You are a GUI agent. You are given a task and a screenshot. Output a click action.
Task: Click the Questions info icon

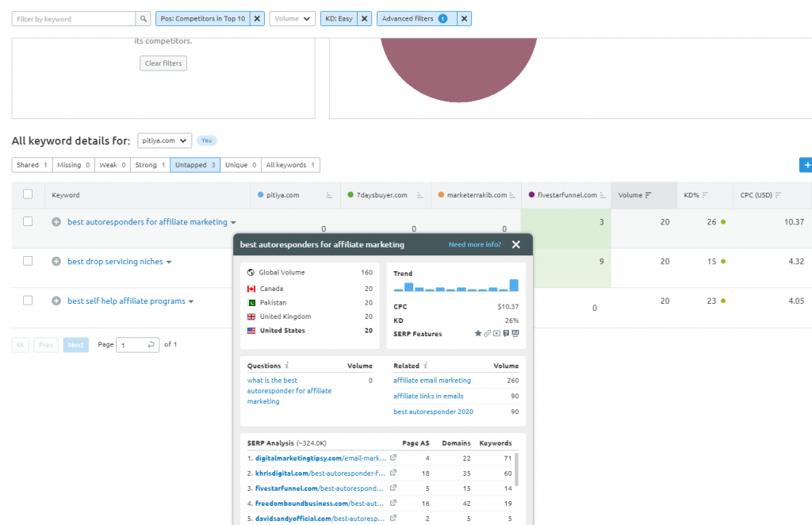(x=287, y=365)
